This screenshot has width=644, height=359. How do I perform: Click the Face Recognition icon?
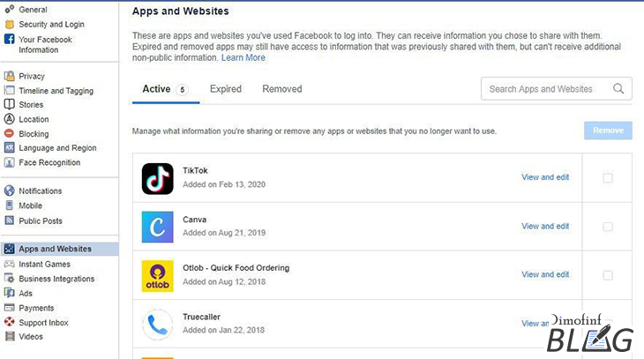pyautogui.click(x=9, y=162)
